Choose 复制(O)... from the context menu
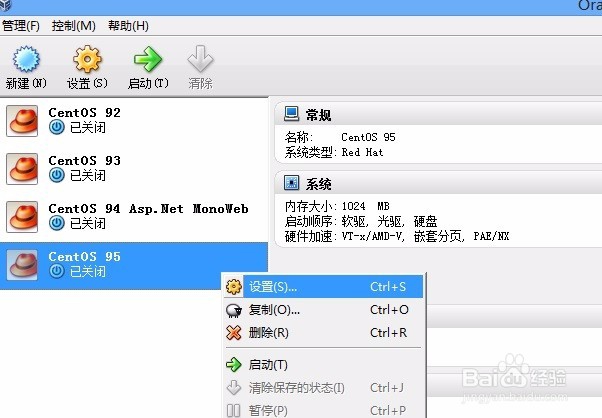The width and height of the screenshot is (602, 418). pyautogui.click(x=324, y=310)
